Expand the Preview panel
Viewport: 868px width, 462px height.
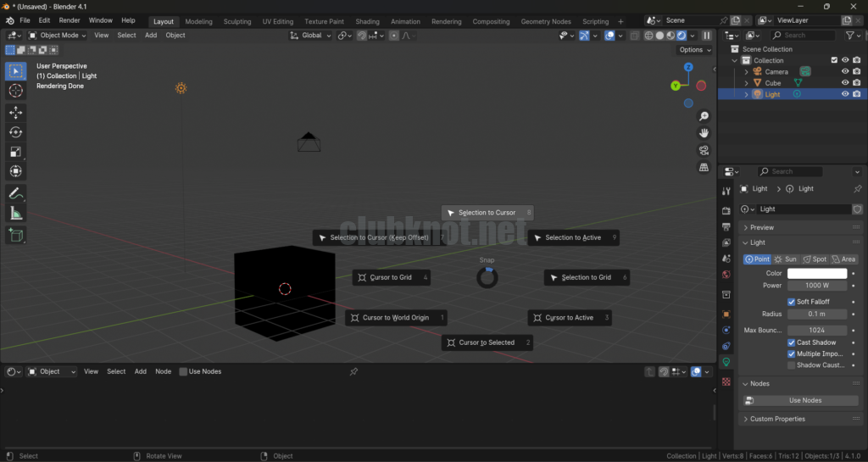762,227
